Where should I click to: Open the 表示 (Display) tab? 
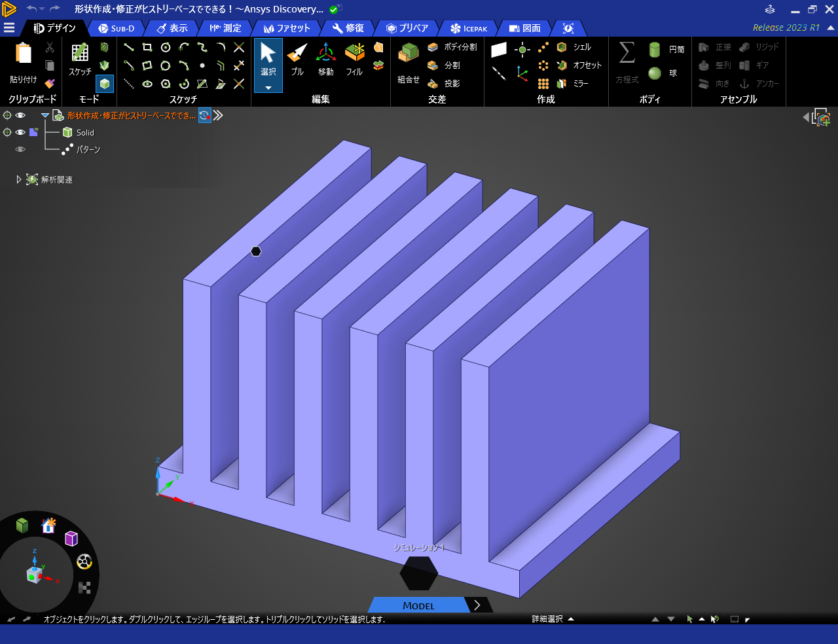click(172, 28)
